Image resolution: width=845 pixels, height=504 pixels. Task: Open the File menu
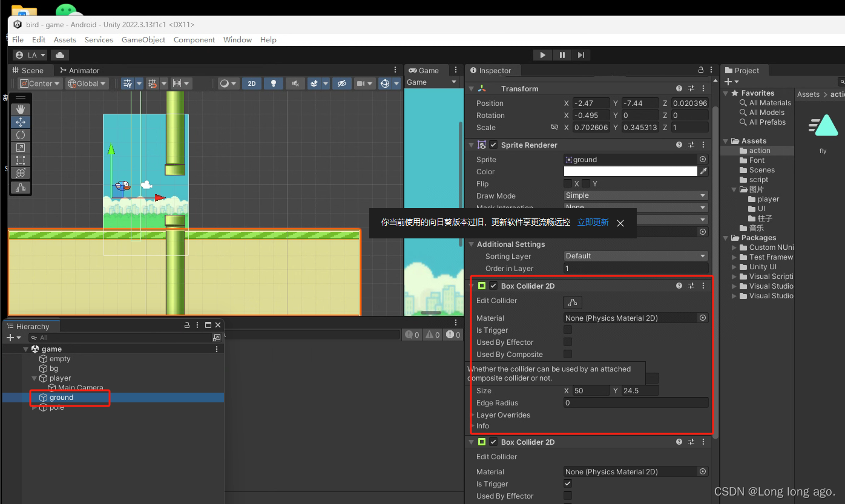(x=18, y=39)
